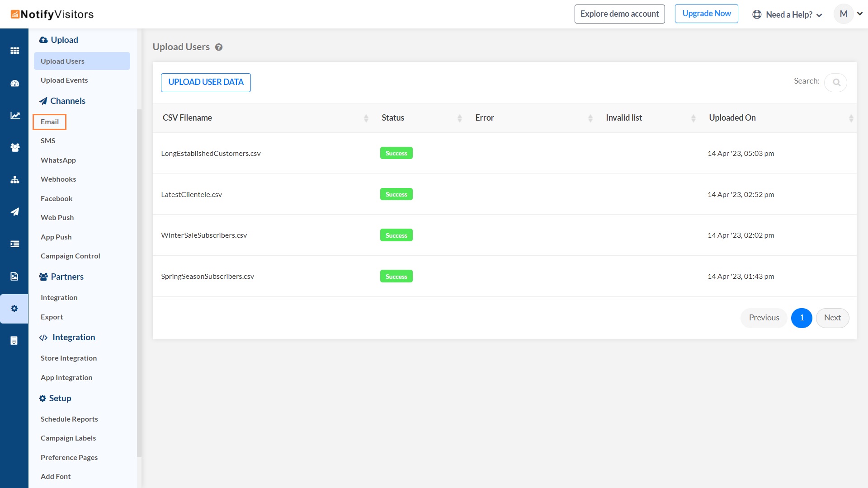868x488 pixels.
Task: Click the Partners people icon in sidebar
Action: [x=43, y=277]
